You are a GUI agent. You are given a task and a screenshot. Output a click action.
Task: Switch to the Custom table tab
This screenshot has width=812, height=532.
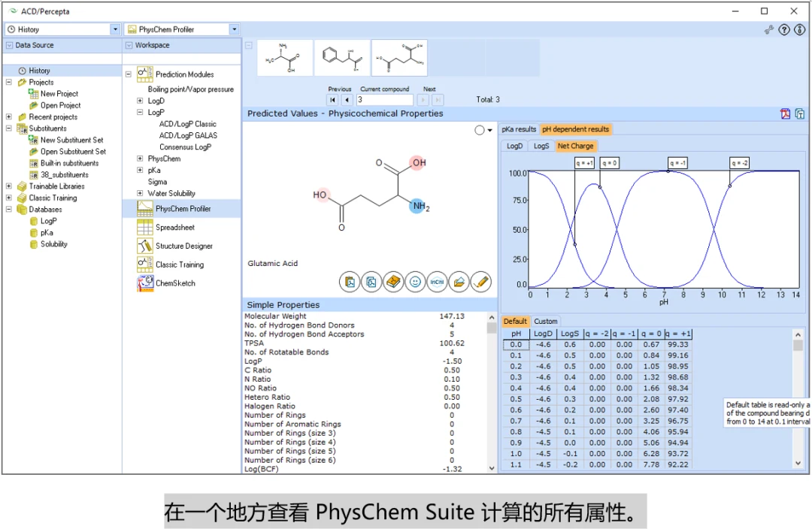tap(546, 322)
